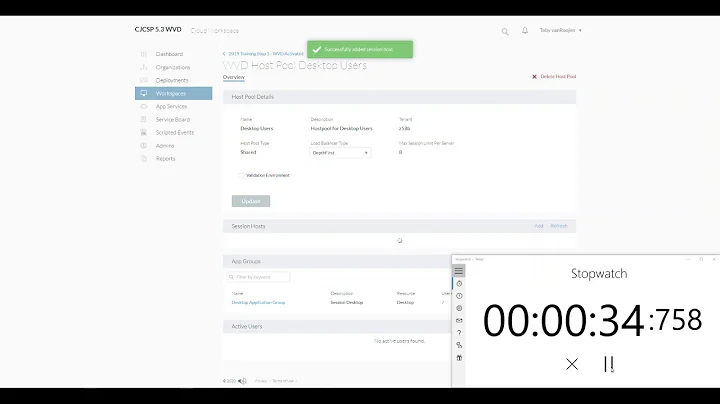Image resolution: width=720 pixels, height=404 pixels.
Task: Click the Filter by keyword field
Action: (x=259, y=277)
